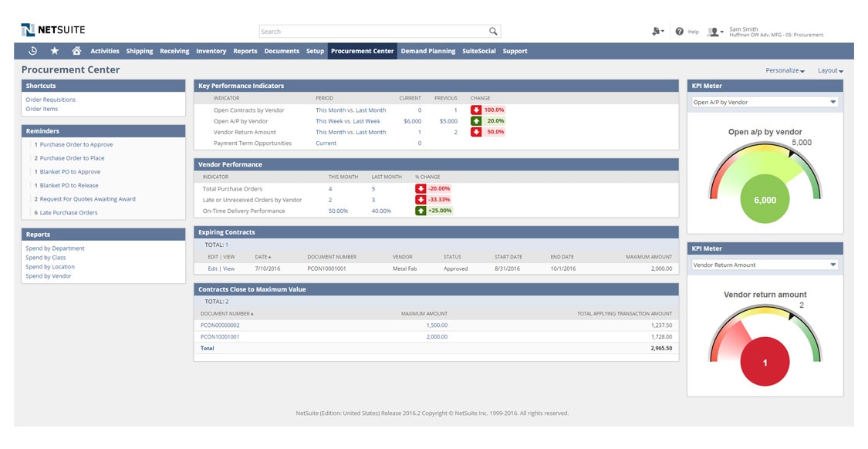This screenshot has height=449, width=868.
Task: Open the Shipping menu
Action: tap(140, 51)
